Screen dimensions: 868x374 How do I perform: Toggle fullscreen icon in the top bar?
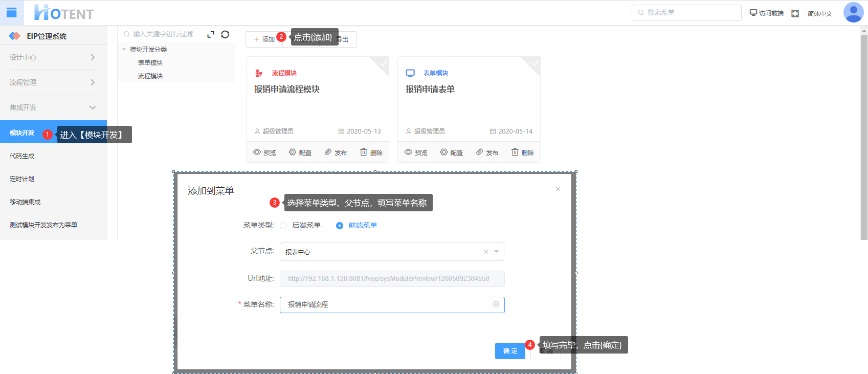point(795,13)
